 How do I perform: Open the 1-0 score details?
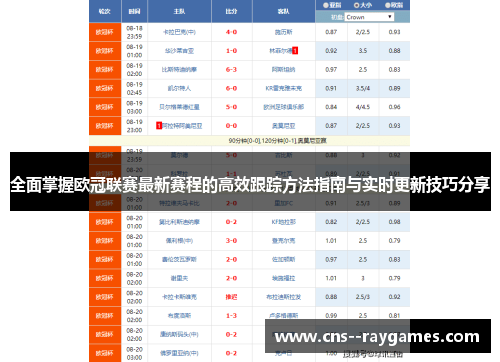(231, 51)
